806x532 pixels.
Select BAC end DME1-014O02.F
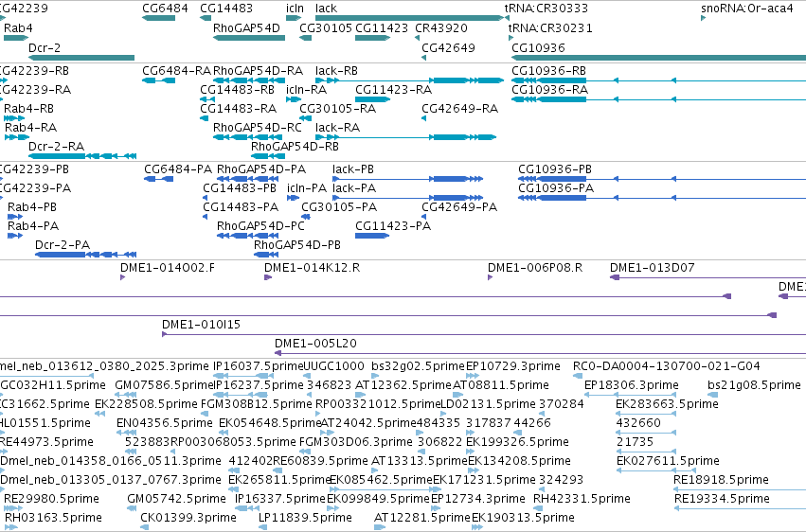(122, 277)
